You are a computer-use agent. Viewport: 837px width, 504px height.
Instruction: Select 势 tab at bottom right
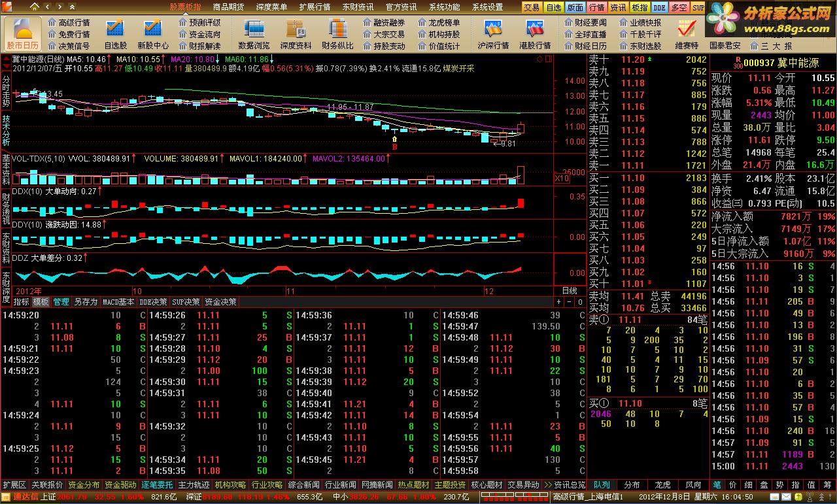tap(780, 485)
